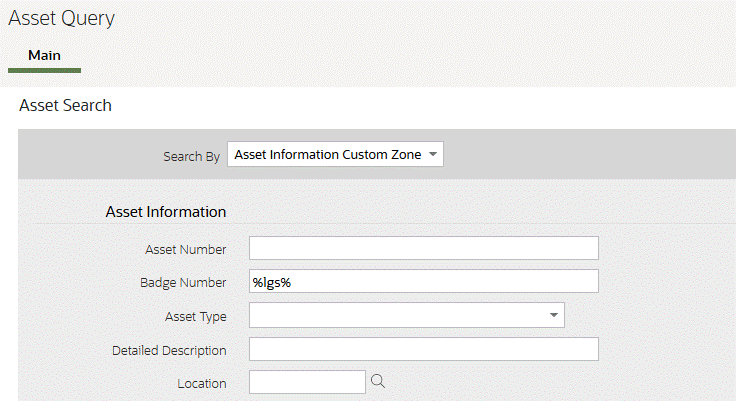
Task: Click the Detailed Description label
Action: pos(169,350)
